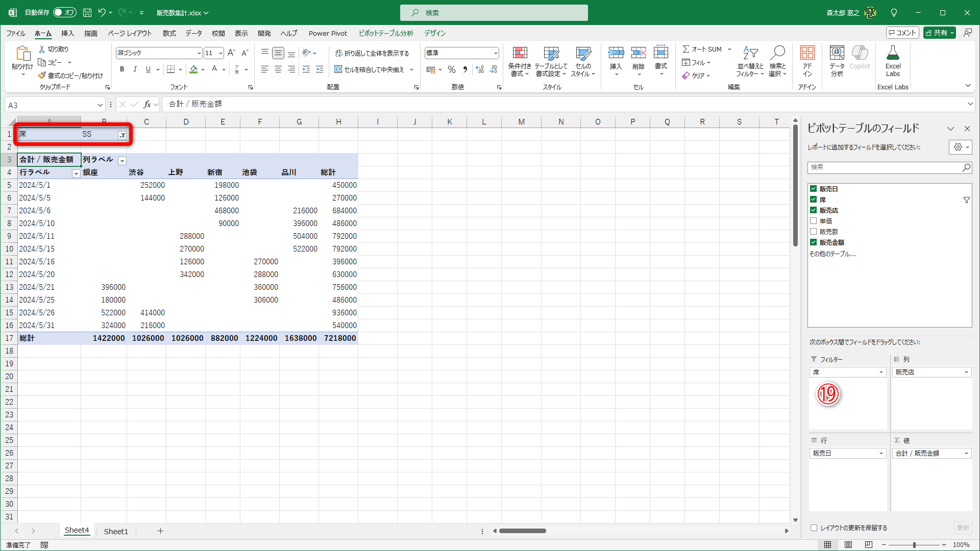The width and height of the screenshot is (980, 551).
Task: Uncheck the 販売店 field checkbox
Action: click(814, 210)
